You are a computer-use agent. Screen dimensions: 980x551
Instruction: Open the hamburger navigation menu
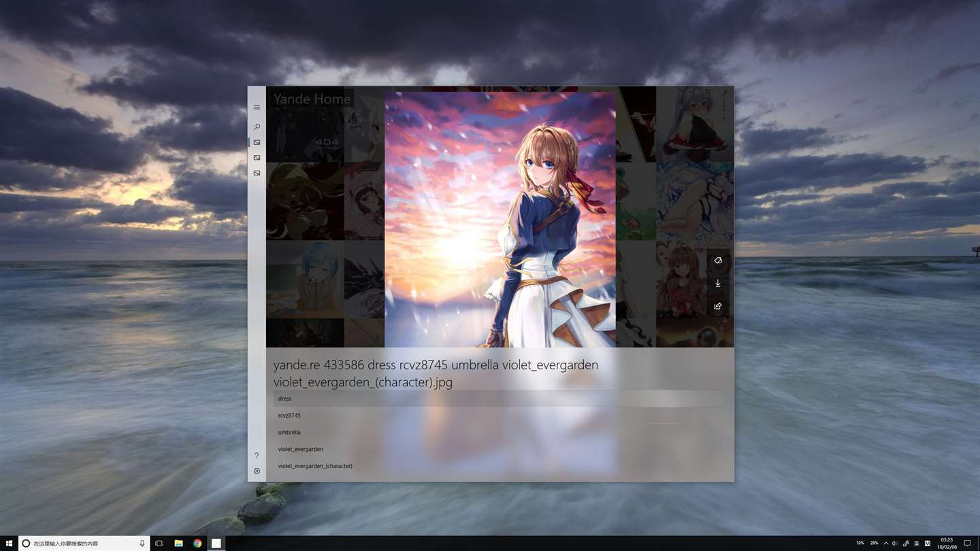point(257,107)
